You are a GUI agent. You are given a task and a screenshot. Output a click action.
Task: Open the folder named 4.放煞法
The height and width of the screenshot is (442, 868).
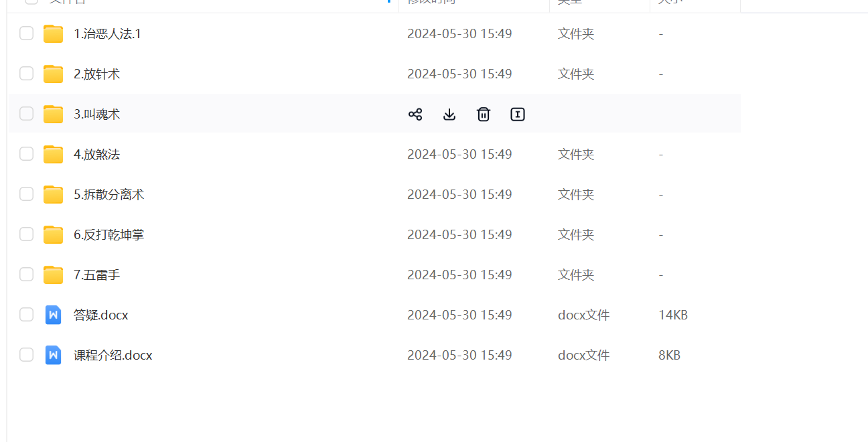coord(96,155)
